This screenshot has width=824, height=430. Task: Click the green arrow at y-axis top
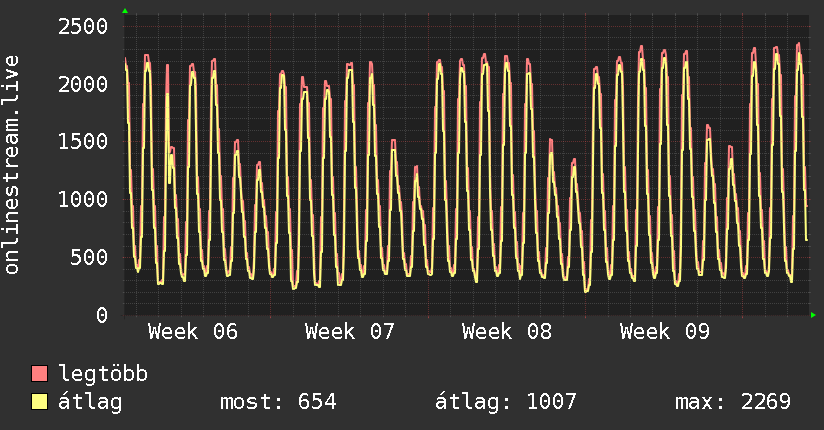(x=125, y=11)
